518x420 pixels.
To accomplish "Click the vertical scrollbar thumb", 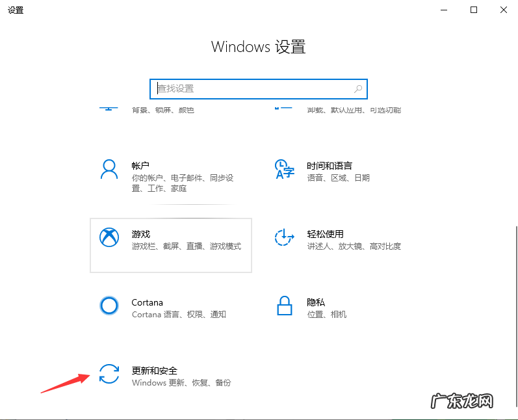I will (x=516, y=317).
